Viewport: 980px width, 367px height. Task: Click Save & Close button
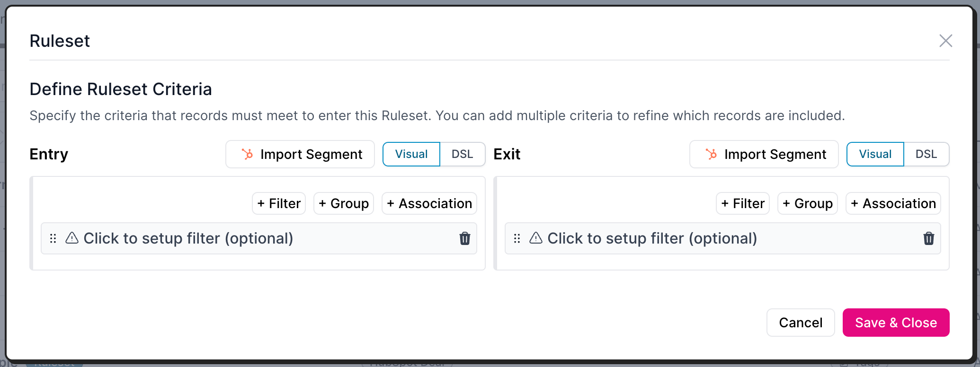(896, 323)
